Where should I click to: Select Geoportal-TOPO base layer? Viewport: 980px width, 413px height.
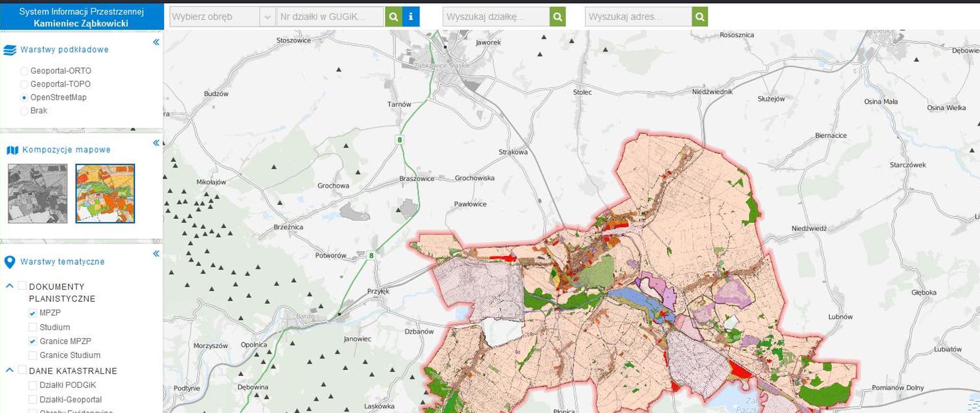coord(24,84)
